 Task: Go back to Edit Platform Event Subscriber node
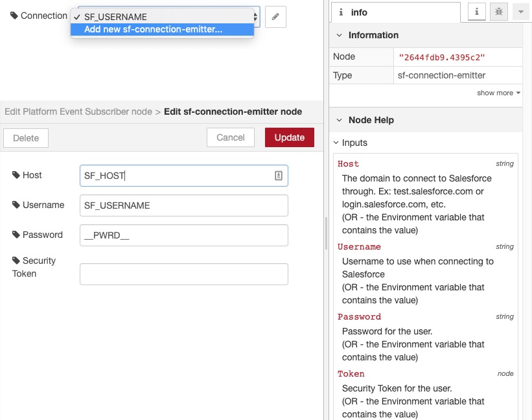[x=78, y=111]
